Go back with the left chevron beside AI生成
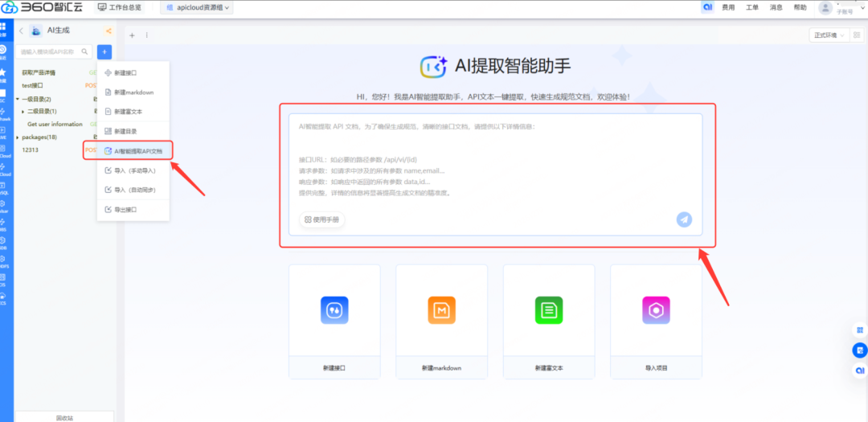Screen dimensions: 868x422 21,31
